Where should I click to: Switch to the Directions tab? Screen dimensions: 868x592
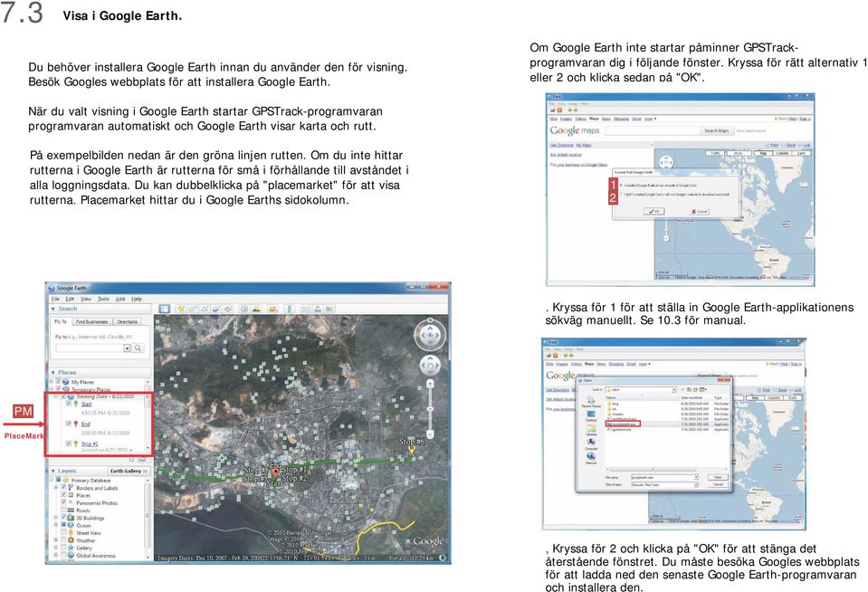pyautogui.click(x=127, y=321)
